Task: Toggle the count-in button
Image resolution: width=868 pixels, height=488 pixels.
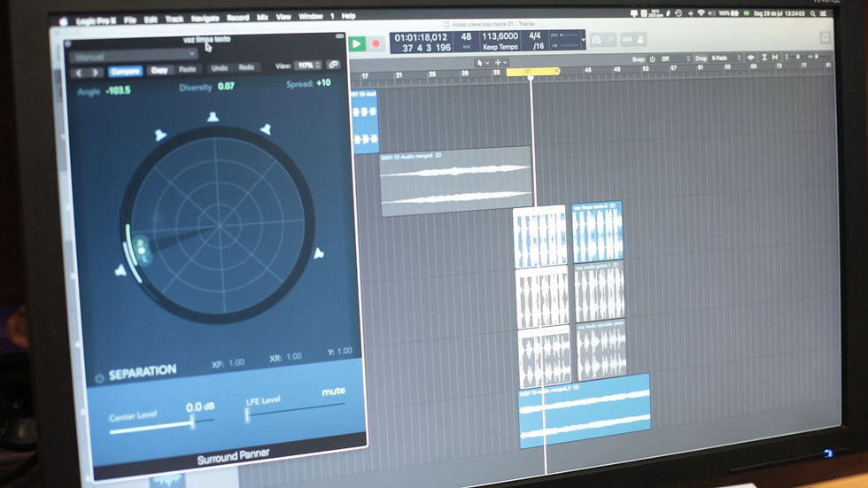Action: coord(627,39)
